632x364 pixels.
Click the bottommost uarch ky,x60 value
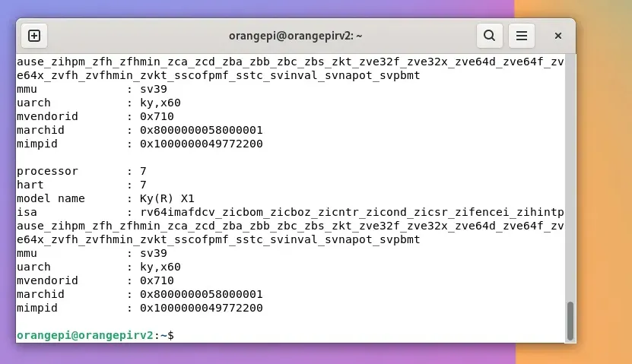click(160, 267)
